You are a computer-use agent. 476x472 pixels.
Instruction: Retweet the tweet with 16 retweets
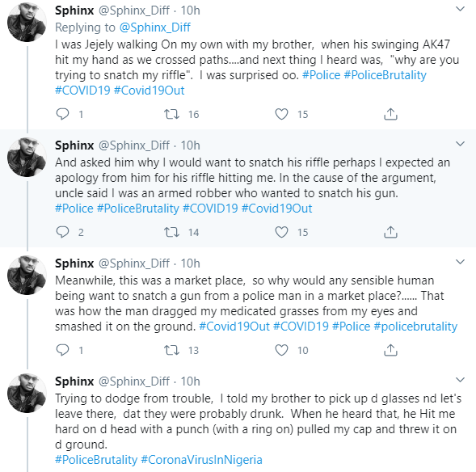point(172,114)
